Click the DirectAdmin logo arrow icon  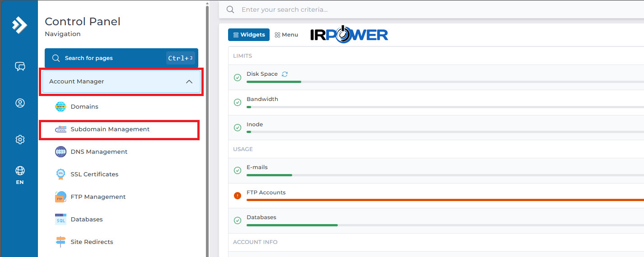click(19, 25)
